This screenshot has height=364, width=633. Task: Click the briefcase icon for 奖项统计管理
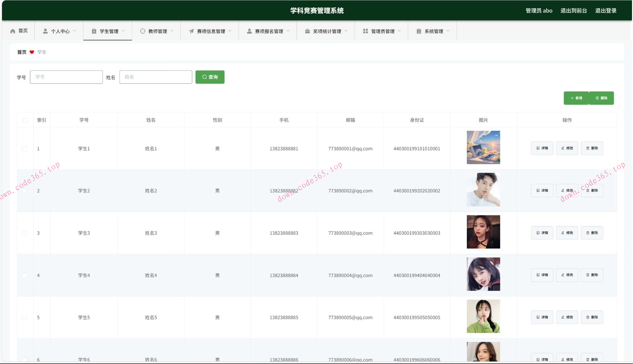click(x=307, y=31)
